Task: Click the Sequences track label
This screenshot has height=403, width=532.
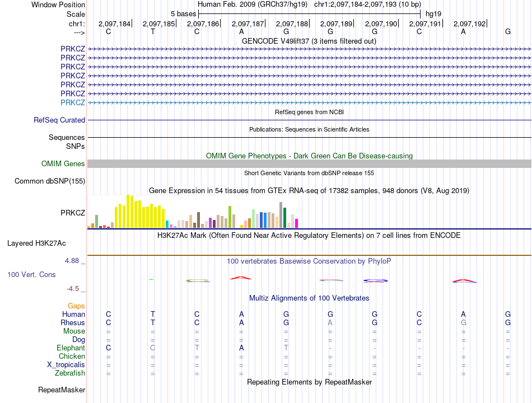Action: 67,137
